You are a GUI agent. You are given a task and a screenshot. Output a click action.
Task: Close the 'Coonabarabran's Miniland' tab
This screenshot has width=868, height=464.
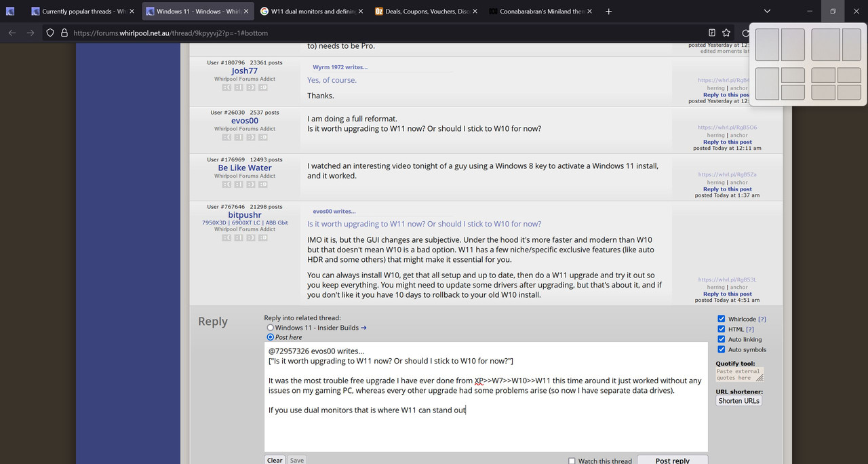pos(589,12)
